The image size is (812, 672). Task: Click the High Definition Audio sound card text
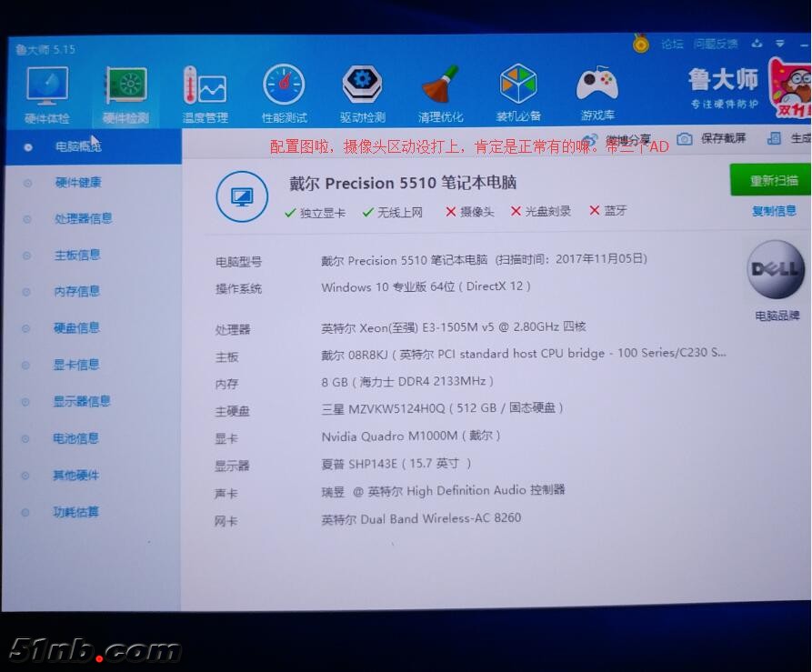(443, 491)
